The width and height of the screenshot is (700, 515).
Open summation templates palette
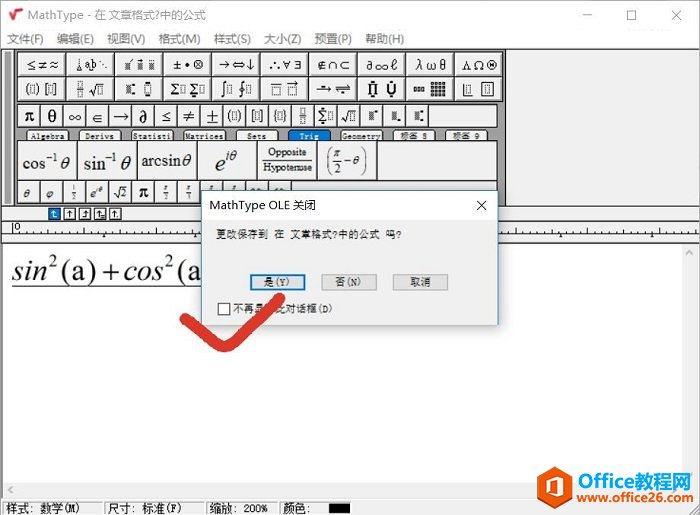coord(188,89)
